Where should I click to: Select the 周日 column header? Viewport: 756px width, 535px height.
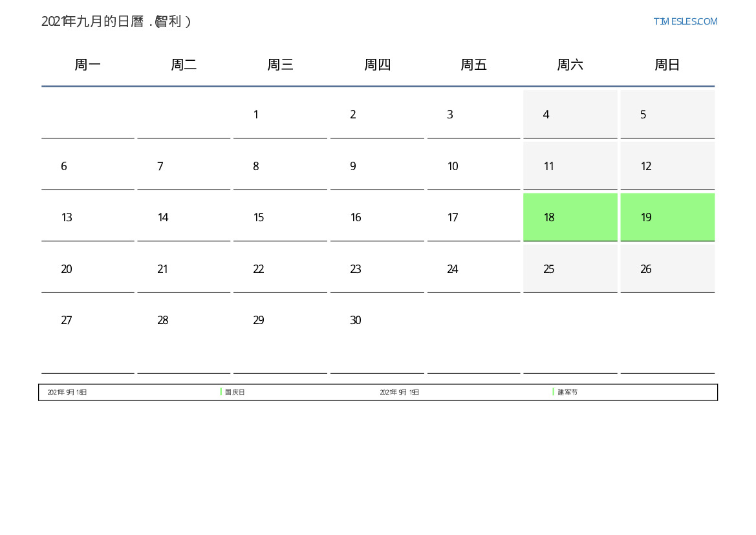pos(667,65)
